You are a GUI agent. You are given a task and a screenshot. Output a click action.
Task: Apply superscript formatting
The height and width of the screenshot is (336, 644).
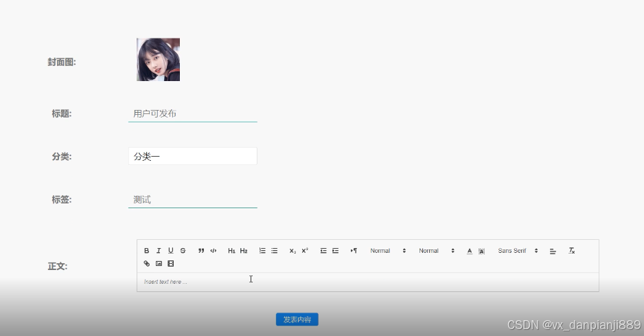[305, 251]
